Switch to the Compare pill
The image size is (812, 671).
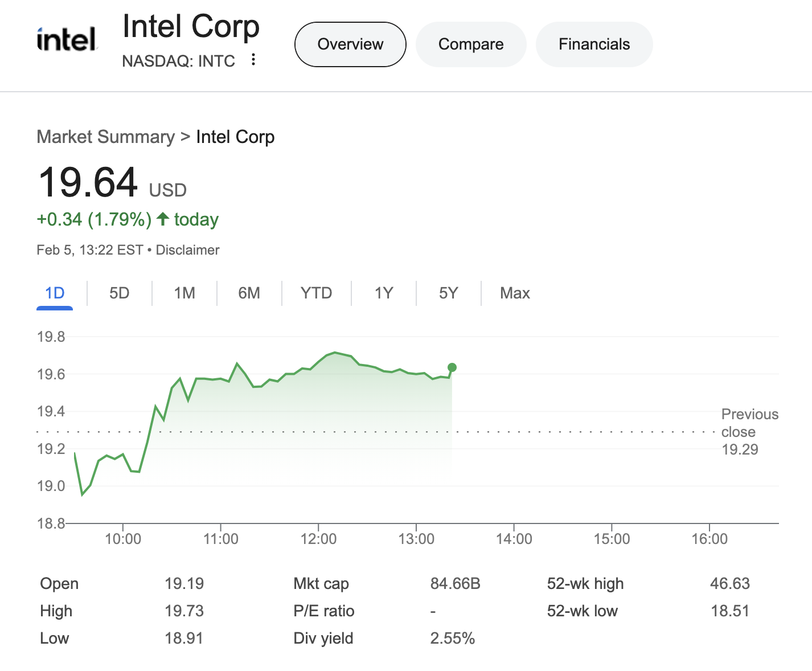(471, 44)
